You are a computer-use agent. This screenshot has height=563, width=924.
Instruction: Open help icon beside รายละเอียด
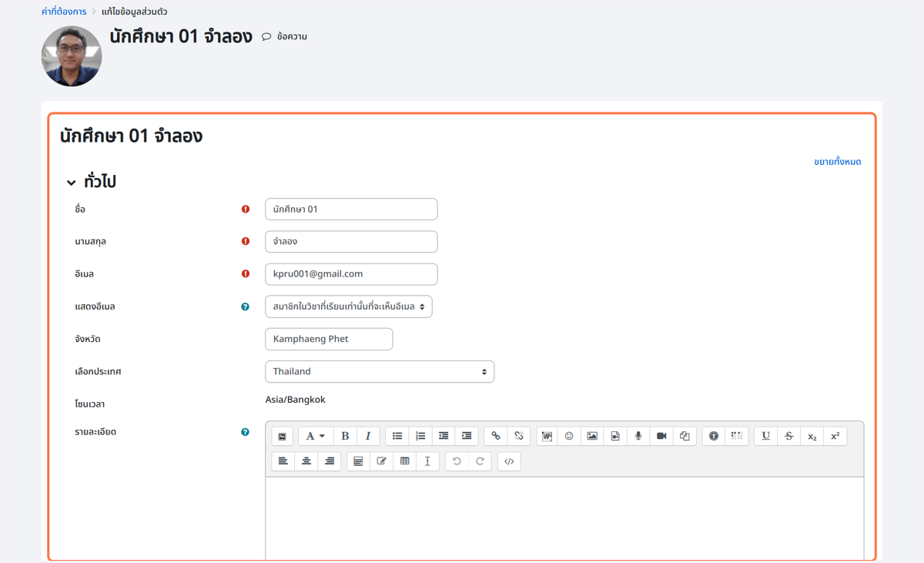245,432
